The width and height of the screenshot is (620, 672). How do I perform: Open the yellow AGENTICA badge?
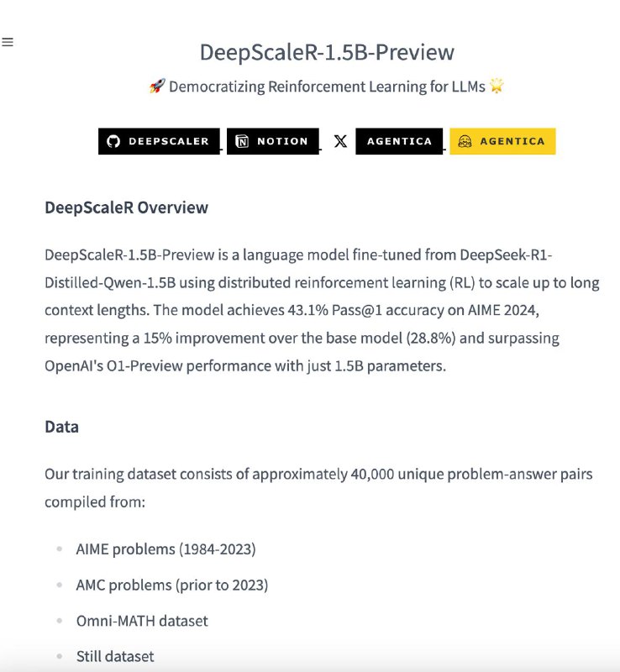502,141
